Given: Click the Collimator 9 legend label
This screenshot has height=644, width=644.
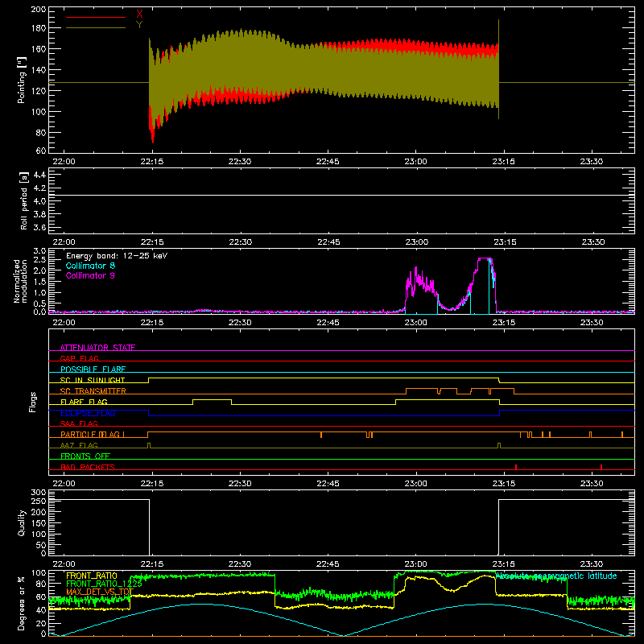Looking at the screenshot, I should (90, 275).
